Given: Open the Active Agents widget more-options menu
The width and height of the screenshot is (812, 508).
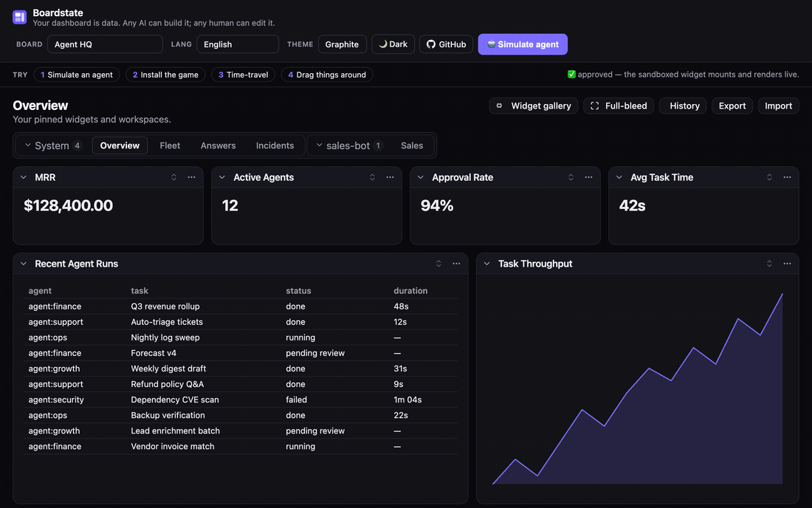Looking at the screenshot, I should click(x=390, y=177).
